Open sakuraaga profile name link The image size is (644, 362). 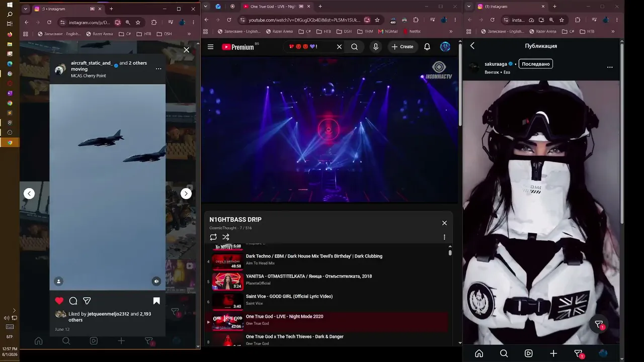[496, 64]
